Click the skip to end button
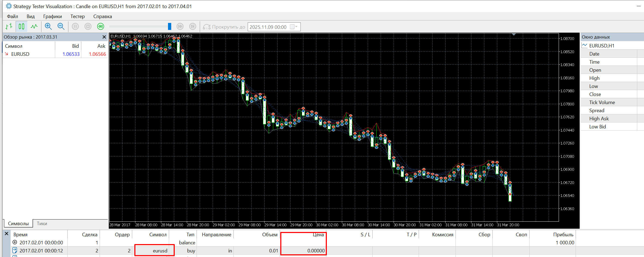This screenshot has height=257, width=644. (x=192, y=26)
